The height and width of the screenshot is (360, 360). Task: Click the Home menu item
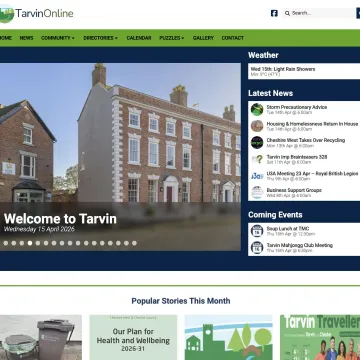click(6, 38)
